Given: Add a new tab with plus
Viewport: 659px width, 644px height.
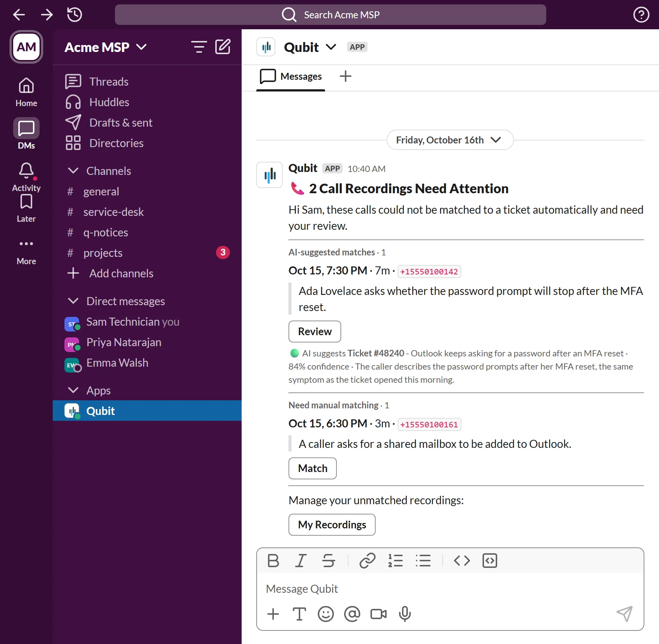Looking at the screenshot, I should click(345, 76).
